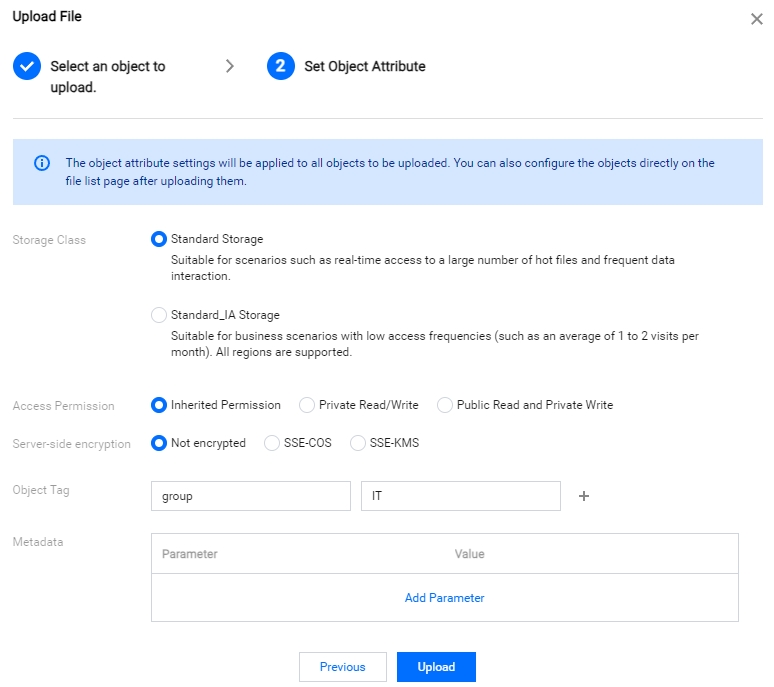Add another object tag with plus icon

583,496
